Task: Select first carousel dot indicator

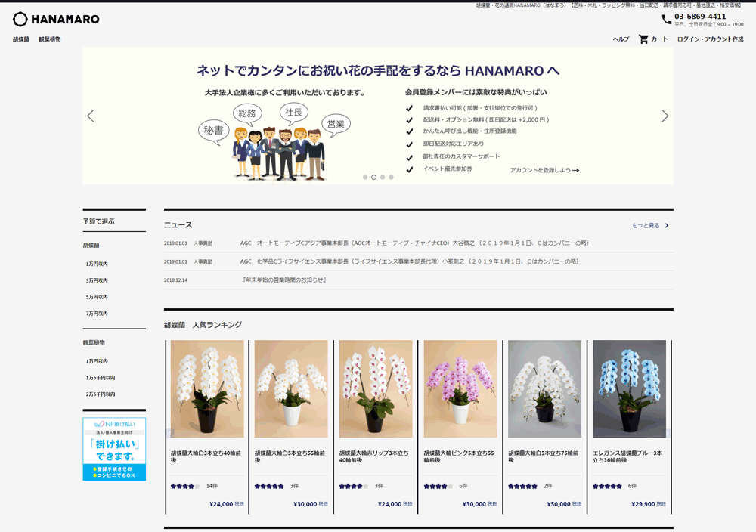Action: click(x=365, y=178)
